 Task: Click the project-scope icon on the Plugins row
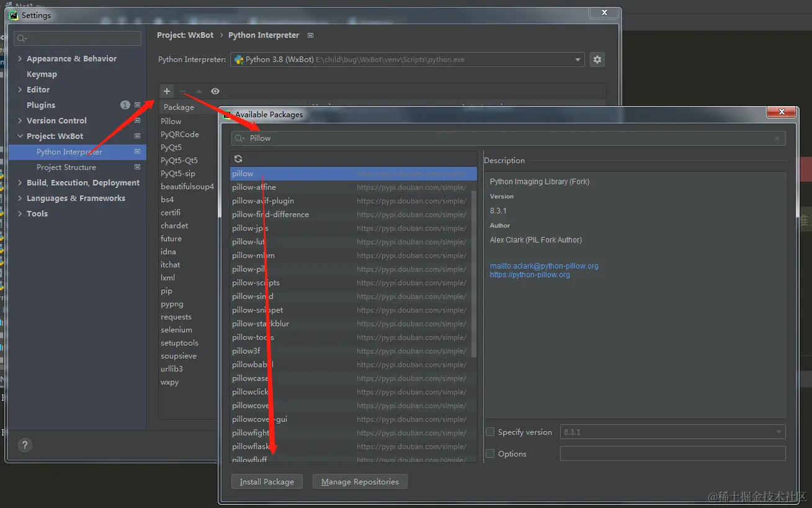tap(138, 105)
